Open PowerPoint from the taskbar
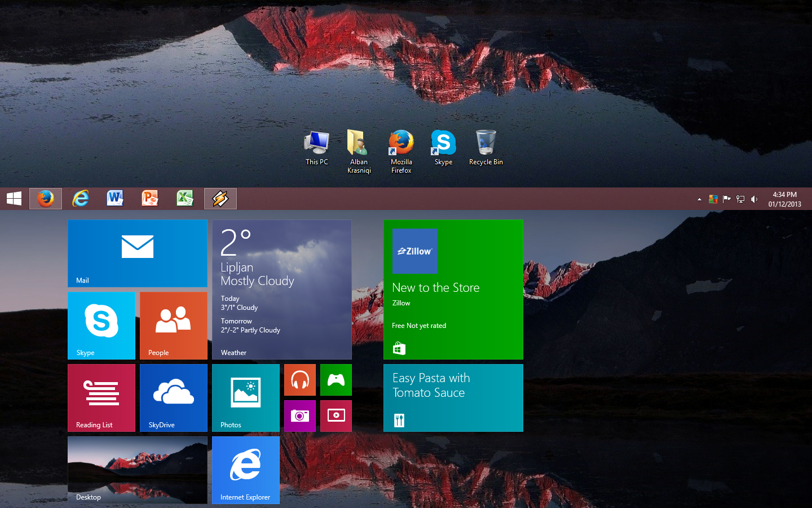This screenshot has width=812, height=508. (151, 199)
